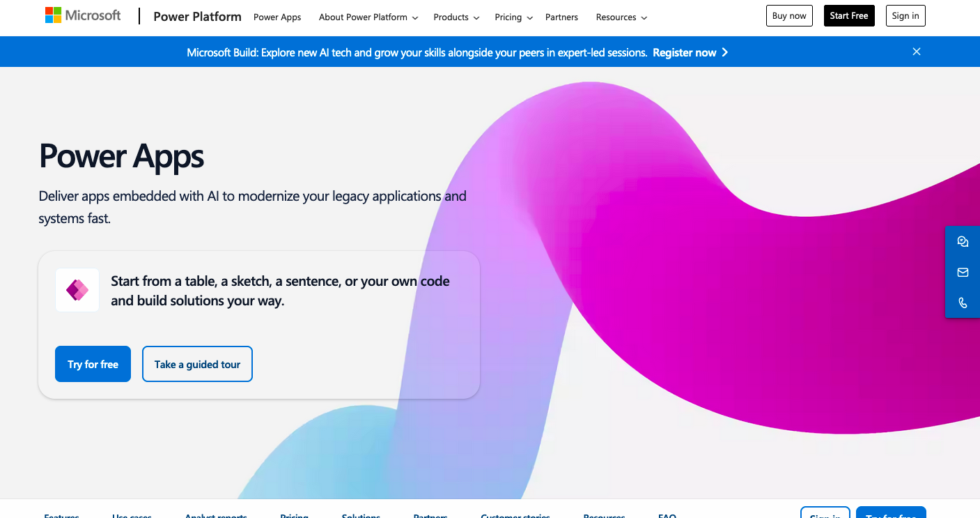This screenshot has width=980, height=518.
Task: Open the Solutions section tab
Action: pos(361,515)
